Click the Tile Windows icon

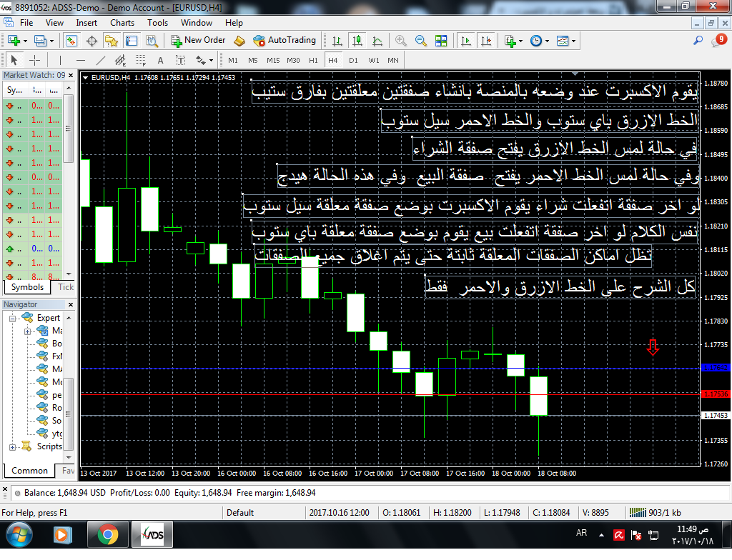(x=441, y=41)
